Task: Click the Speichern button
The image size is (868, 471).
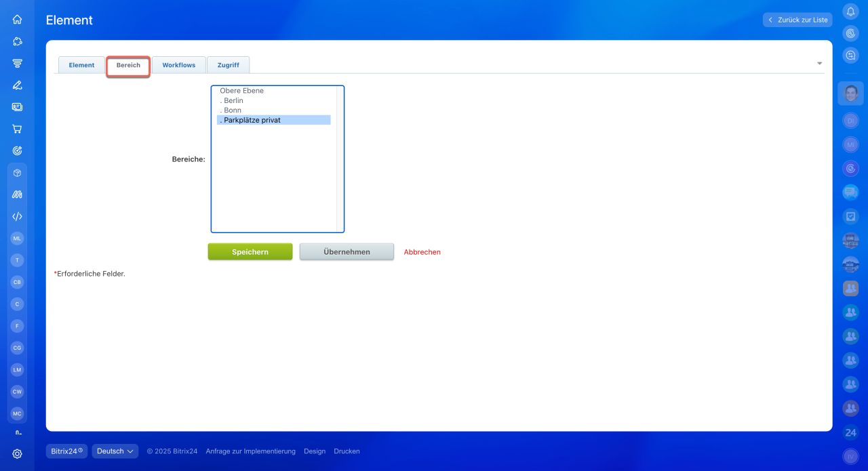Action: tap(250, 251)
